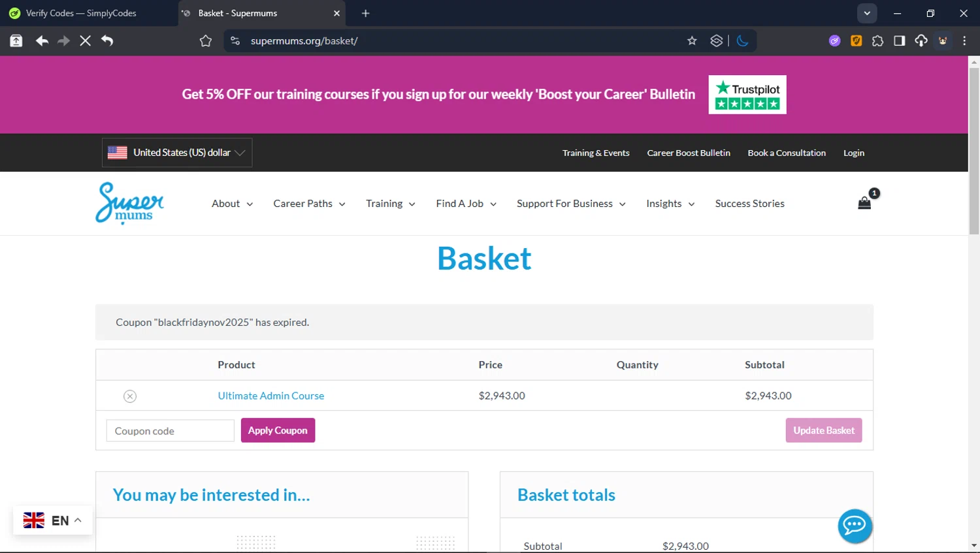Open Training & Events link
This screenshot has width=980, height=553.
tap(596, 153)
